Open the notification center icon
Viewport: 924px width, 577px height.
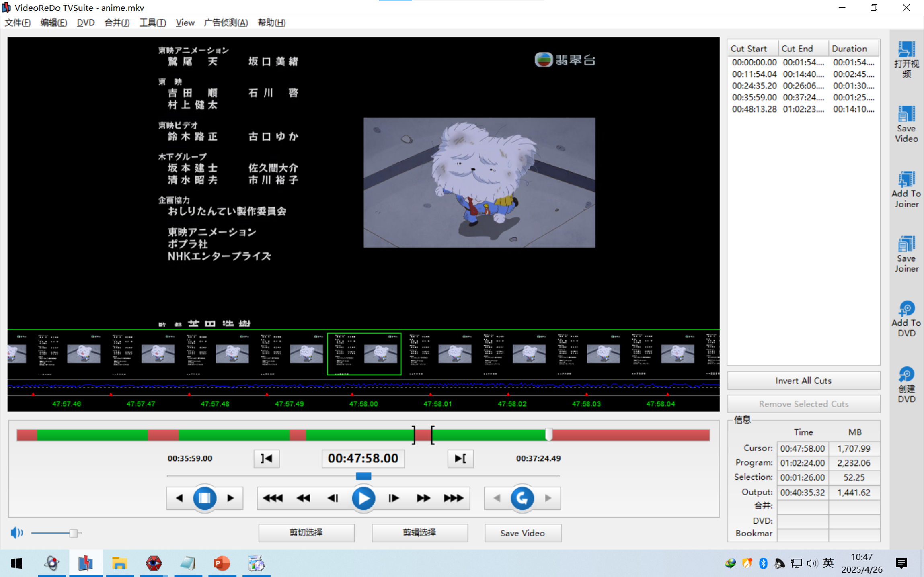(x=901, y=563)
